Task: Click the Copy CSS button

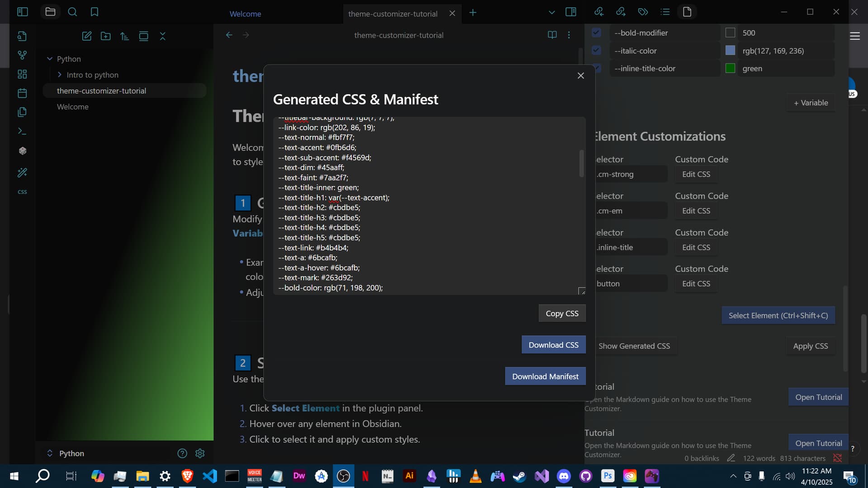Action: tap(562, 313)
